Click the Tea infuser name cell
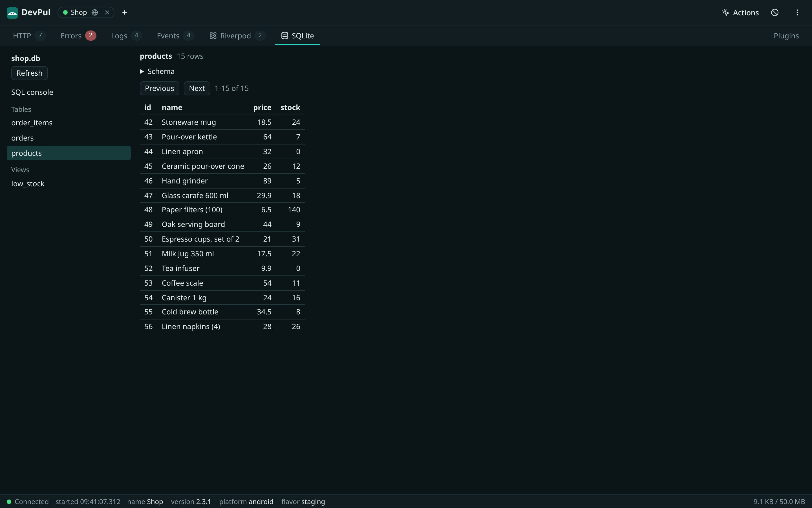 click(180, 268)
